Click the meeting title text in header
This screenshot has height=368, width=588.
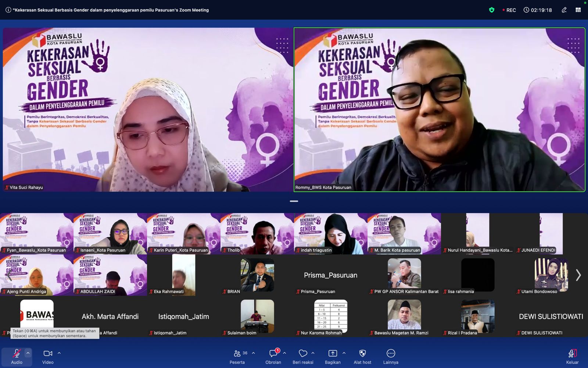click(x=111, y=10)
